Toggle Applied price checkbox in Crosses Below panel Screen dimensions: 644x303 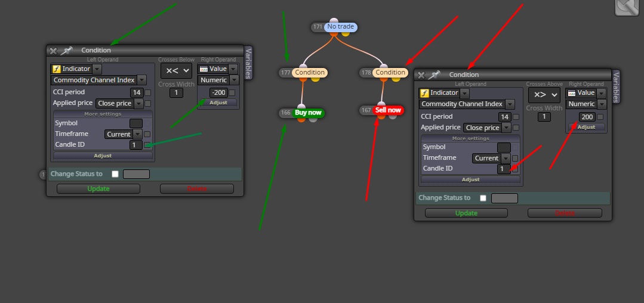click(148, 103)
